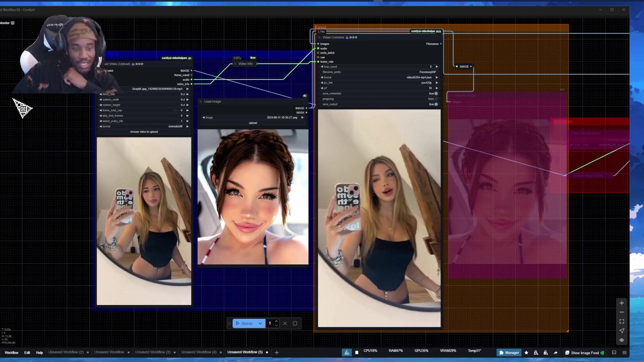Screen dimensions: 644x362
Task: Grab the queue toolbar drag handle
Action: [230, 323]
